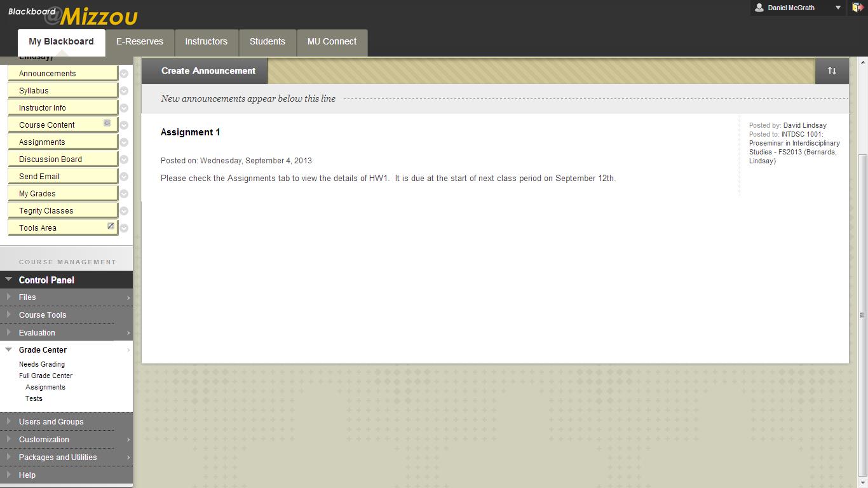
Task: Expand the Packages and Utilities triangle
Action: (x=9, y=457)
